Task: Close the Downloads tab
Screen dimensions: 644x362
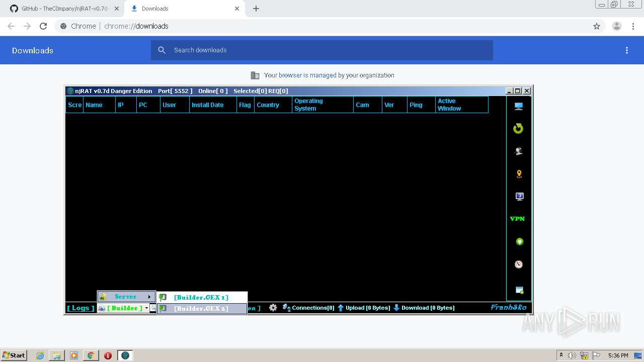Action: pyautogui.click(x=237, y=9)
